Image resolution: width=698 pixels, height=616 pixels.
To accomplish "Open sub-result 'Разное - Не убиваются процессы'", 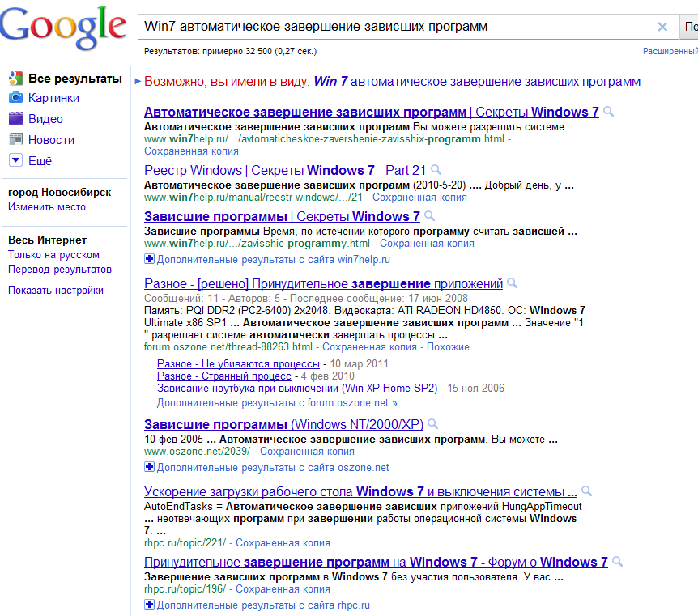I will 239,364.
